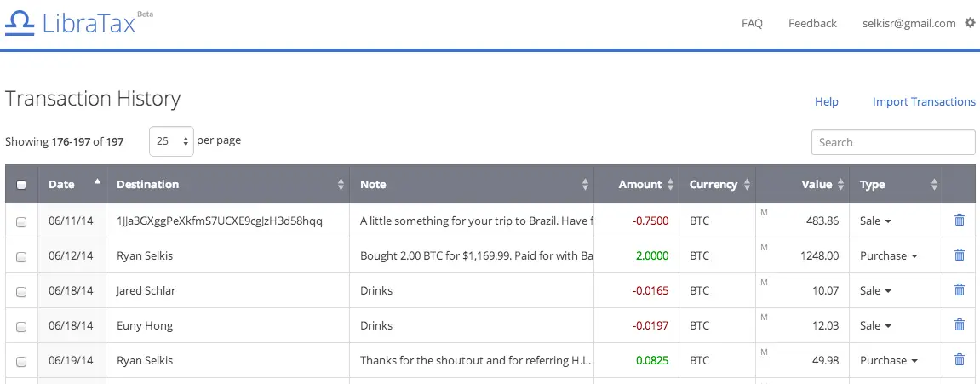Viewport: 980px width, 384px height.
Task: Toggle the select-all header checkbox
Action: [x=21, y=185]
